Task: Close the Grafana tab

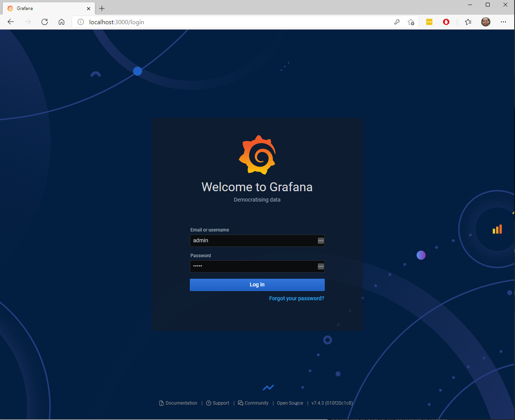Action: (x=88, y=8)
